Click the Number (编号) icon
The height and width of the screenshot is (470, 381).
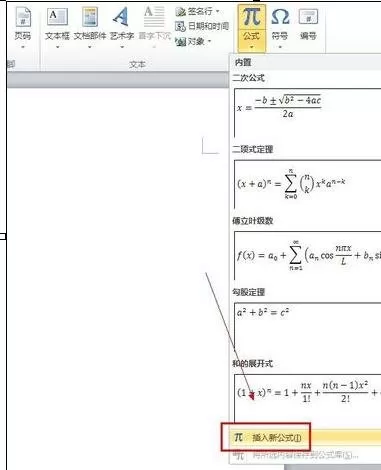(x=308, y=17)
